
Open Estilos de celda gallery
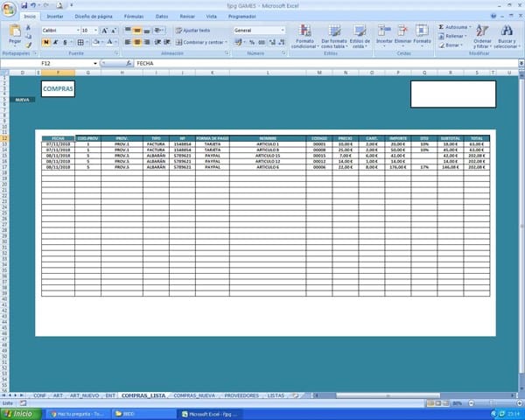[x=360, y=36]
